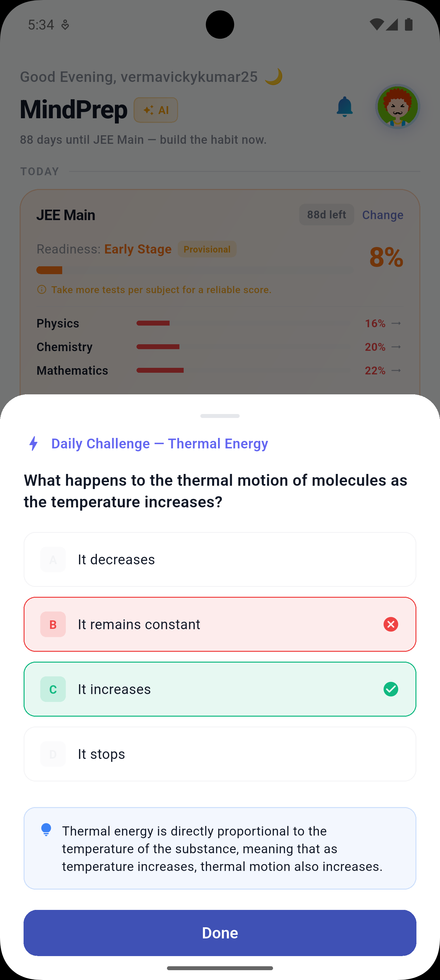
Task: Click the Change link on JEE Main card
Action: pos(383,215)
